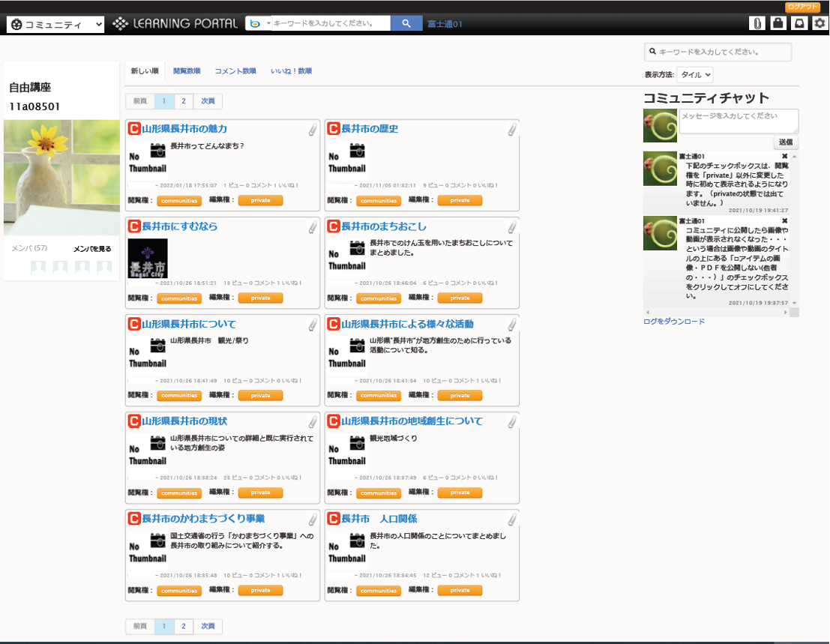The image size is (830, 644).
Task: Delete the first chat message with X
Action: point(784,156)
